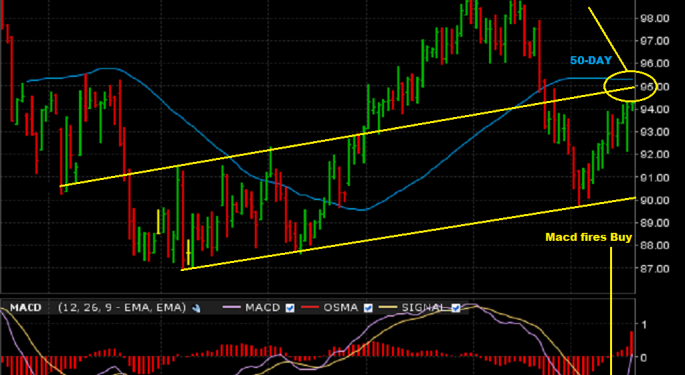Screen dimensions: 685x375
Task: Click the MACD axis value 0
Action: [644, 358]
